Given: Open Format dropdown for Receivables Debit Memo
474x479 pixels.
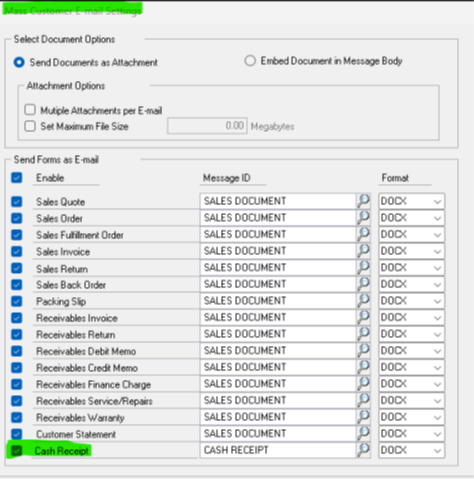Looking at the screenshot, I should [x=411, y=351].
